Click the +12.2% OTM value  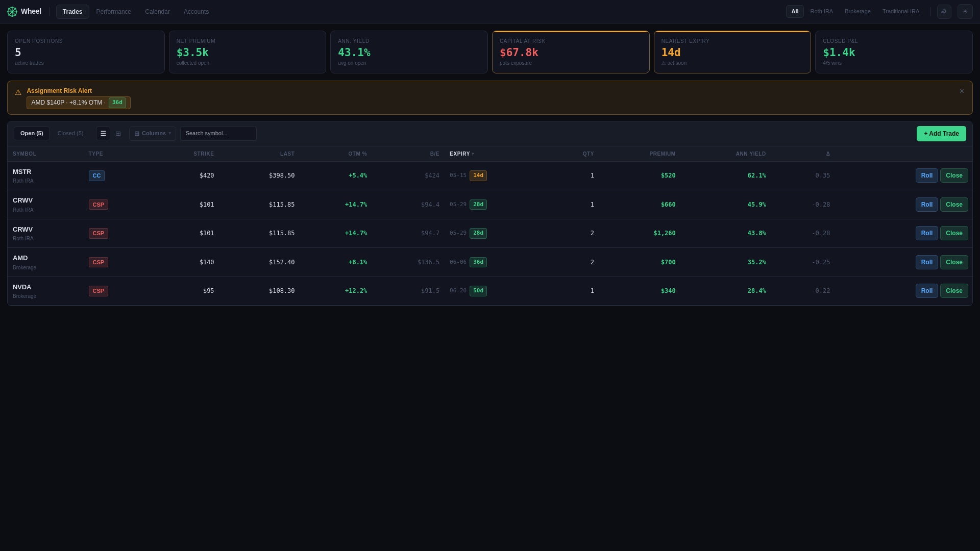click(356, 291)
